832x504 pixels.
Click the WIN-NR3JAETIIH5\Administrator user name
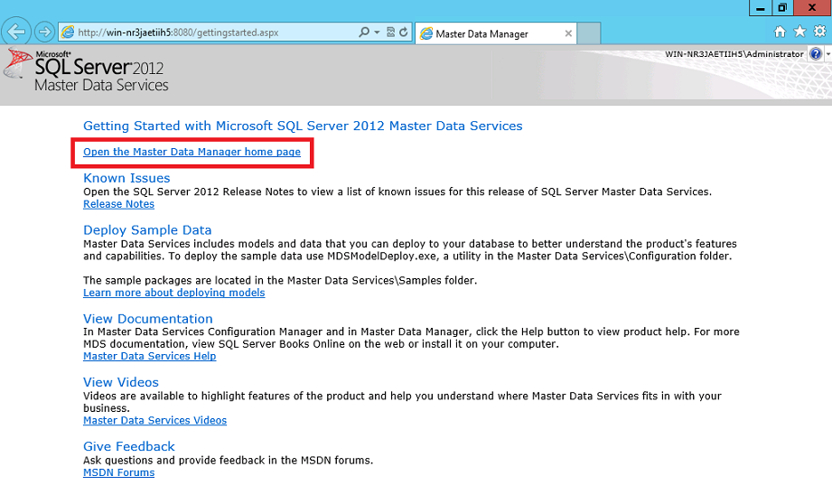pos(734,54)
